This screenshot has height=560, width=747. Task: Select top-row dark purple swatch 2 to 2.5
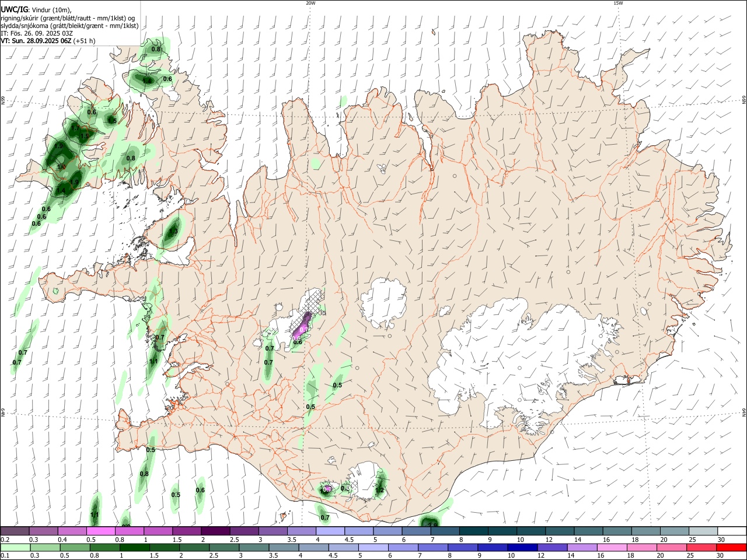pos(215,531)
